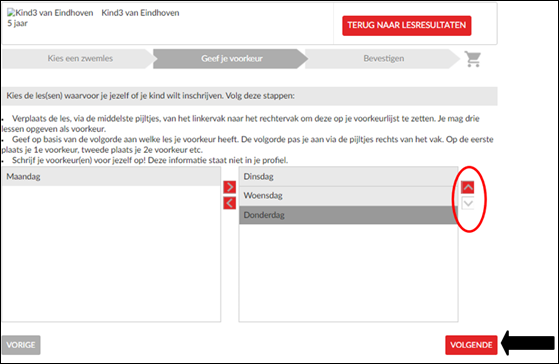The width and height of the screenshot is (559, 364).
Task: Click the Vorige button
Action: click(x=21, y=345)
